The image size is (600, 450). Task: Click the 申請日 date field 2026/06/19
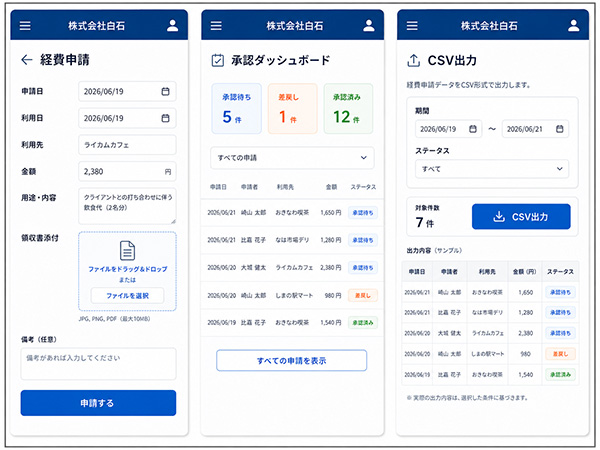click(127, 91)
